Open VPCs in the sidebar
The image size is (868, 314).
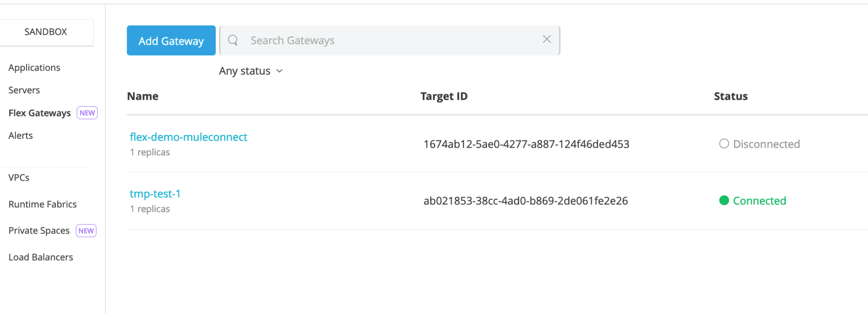19,178
